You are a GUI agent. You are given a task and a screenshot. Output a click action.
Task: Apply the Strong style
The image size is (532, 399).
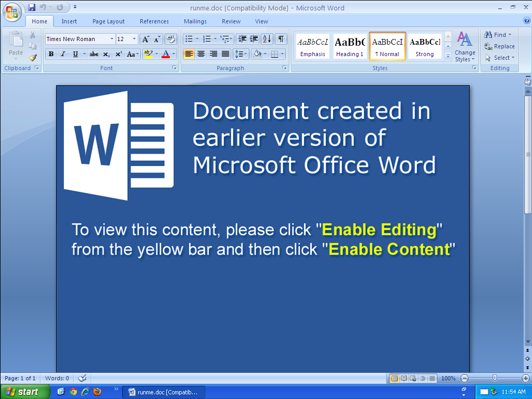(x=424, y=46)
